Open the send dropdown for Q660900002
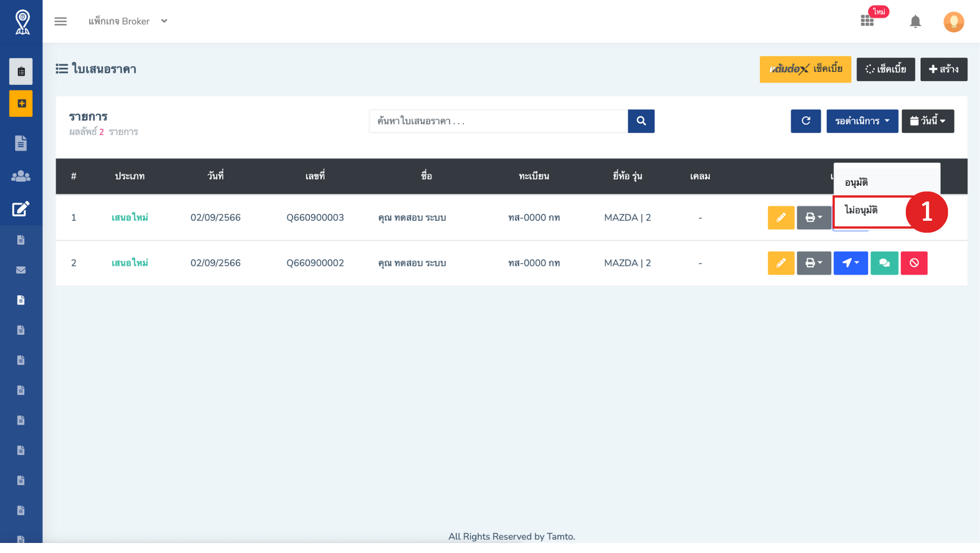The width and height of the screenshot is (980, 553). click(850, 263)
